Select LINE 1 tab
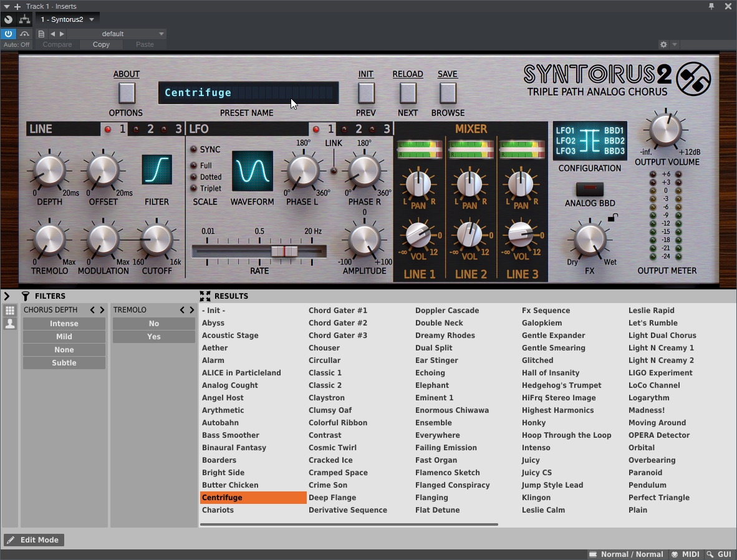 pyautogui.click(x=114, y=129)
